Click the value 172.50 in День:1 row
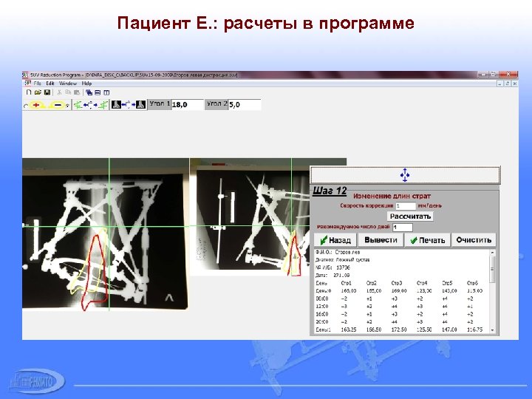The image size is (532, 399). coord(399,330)
